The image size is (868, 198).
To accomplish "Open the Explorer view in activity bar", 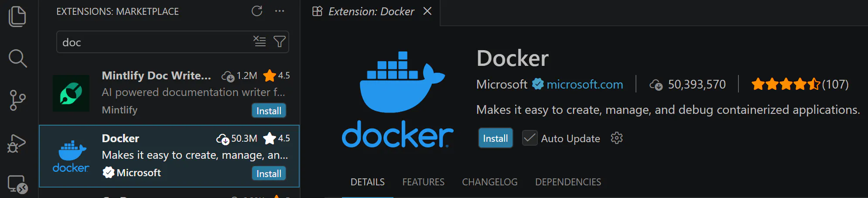I will pos(17,16).
